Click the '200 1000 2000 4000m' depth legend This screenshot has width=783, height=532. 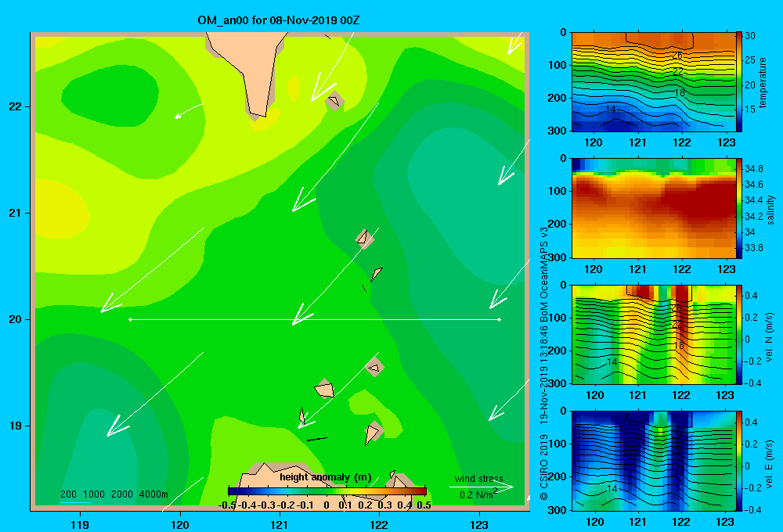[114, 494]
